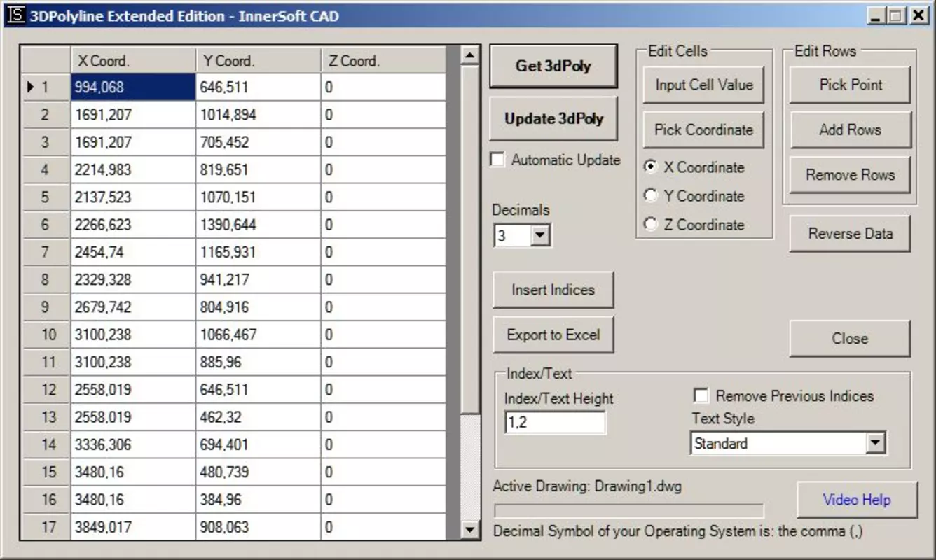Click the InnerSoft app icon in title bar
Screen dimensions: 936x560
[17, 15]
